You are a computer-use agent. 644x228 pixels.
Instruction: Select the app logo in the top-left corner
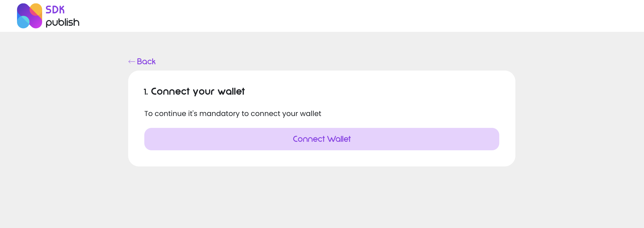point(30,15)
